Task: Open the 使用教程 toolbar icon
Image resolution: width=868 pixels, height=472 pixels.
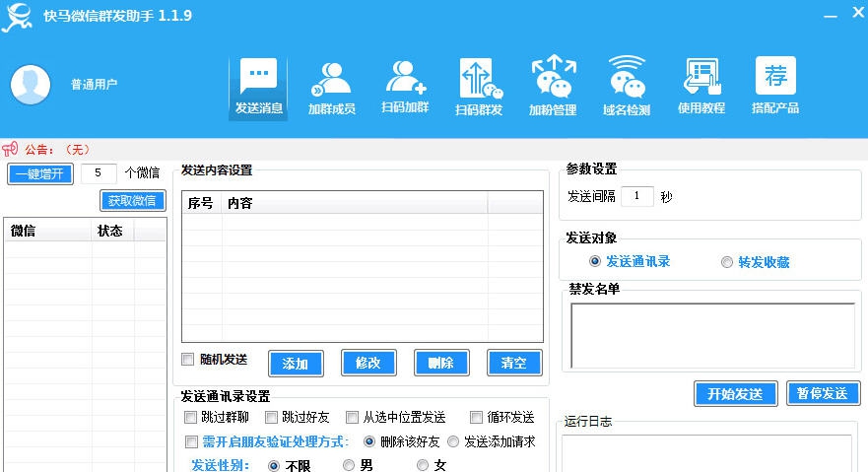Action: (701, 86)
